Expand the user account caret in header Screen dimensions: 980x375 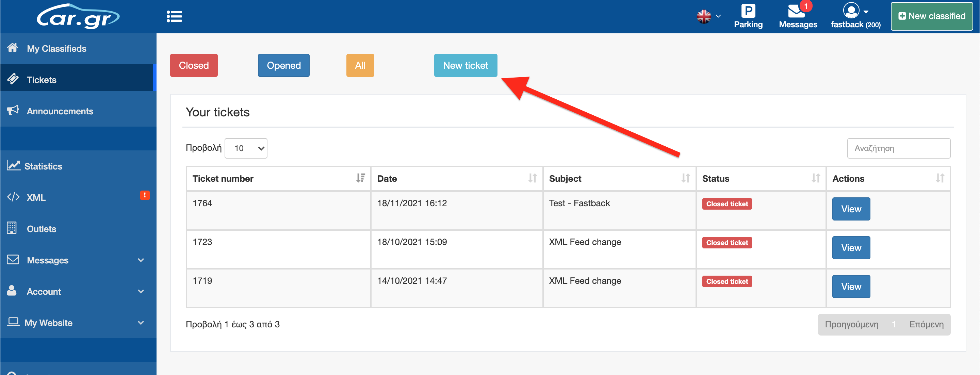pos(866,12)
